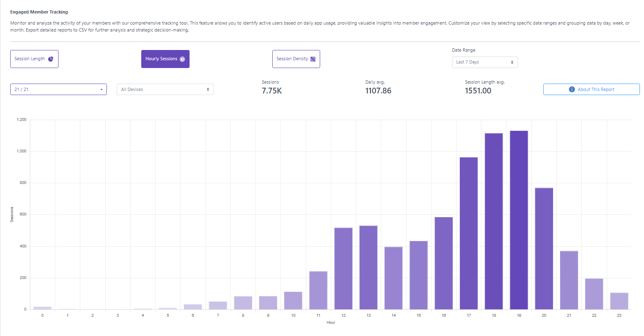
Task: Click the hour 11 bar in chart
Action: [318, 290]
